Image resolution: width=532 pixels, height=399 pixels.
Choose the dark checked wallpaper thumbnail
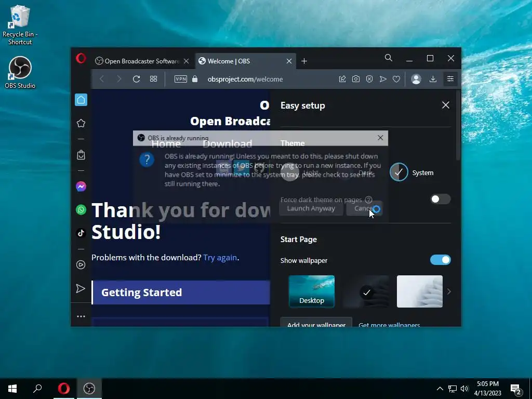366,291
